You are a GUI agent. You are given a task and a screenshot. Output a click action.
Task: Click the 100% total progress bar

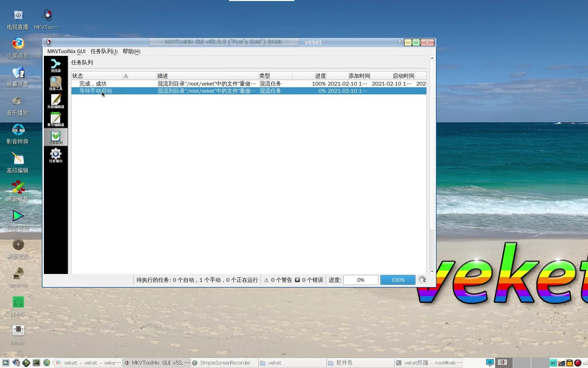[398, 280]
